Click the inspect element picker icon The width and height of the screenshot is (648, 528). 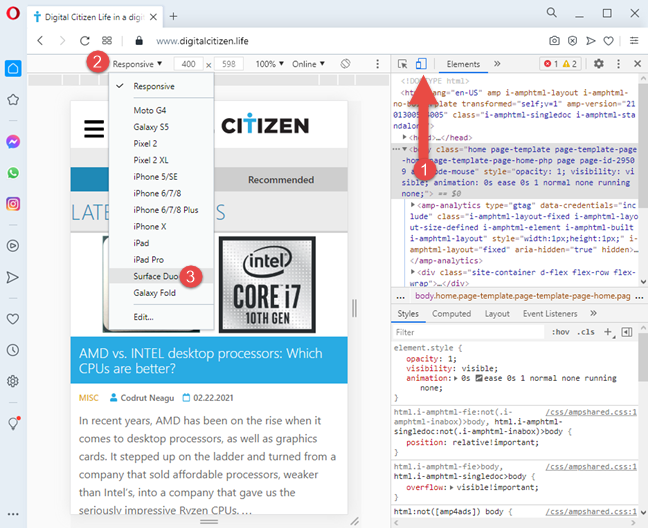(402, 63)
